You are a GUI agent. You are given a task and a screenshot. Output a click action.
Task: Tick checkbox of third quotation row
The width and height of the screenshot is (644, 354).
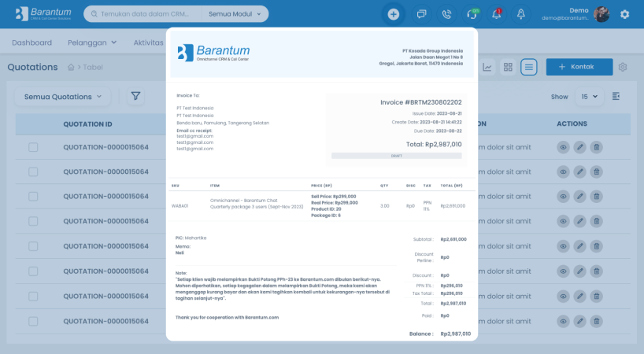(33, 197)
